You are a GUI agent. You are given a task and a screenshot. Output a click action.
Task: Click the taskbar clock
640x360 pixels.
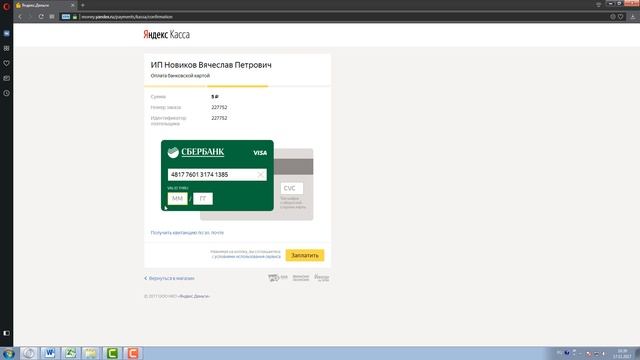622,354
